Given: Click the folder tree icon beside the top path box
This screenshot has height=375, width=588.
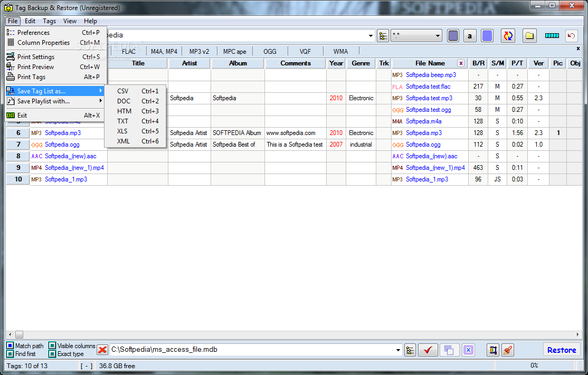Looking at the screenshot, I should pos(383,36).
